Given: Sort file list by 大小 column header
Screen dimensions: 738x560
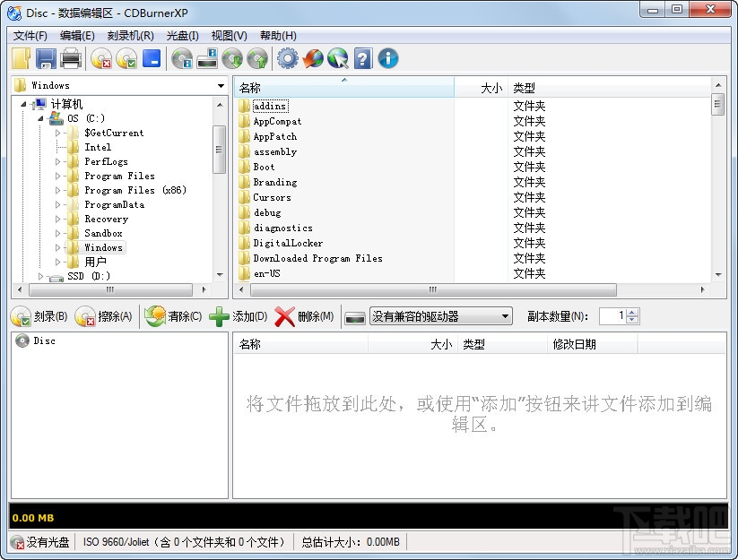Looking at the screenshot, I should (482, 88).
